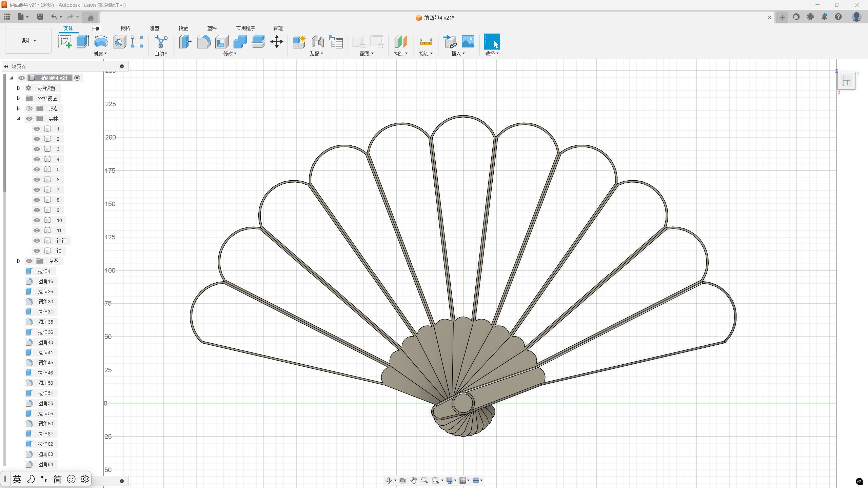Toggle visibility of the 销钉 body
Screen dimensions: 868x488
[37, 241]
